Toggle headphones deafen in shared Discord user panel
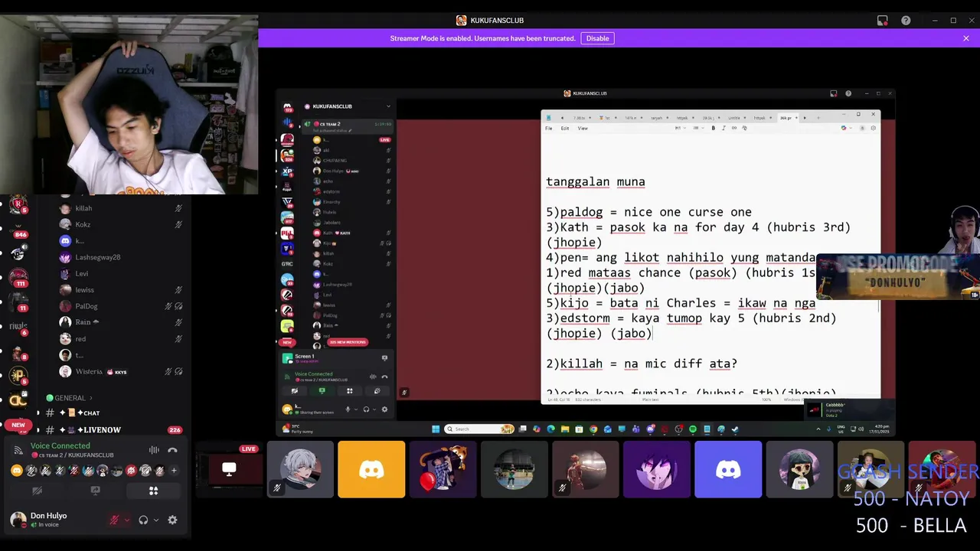 [x=366, y=409]
